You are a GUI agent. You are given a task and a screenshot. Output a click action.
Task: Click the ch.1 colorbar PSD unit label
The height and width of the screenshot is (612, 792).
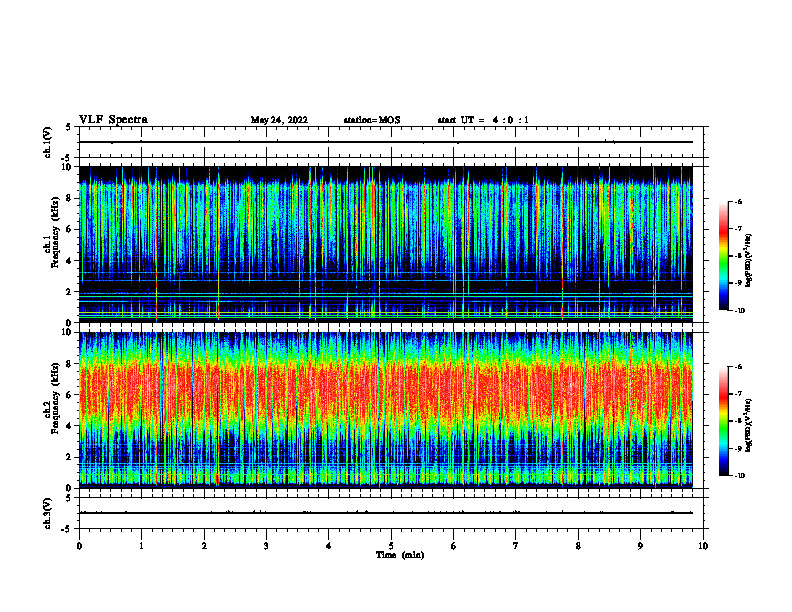click(x=749, y=261)
